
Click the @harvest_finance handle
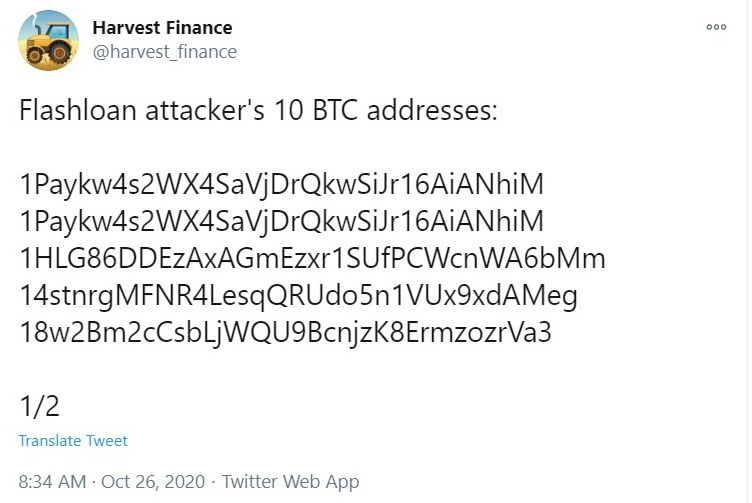coord(164,52)
